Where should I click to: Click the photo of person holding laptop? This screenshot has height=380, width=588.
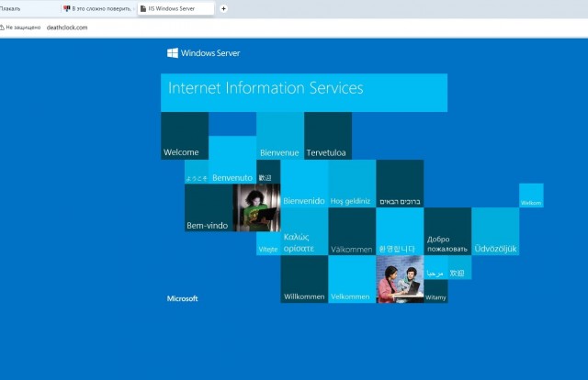[x=256, y=207]
